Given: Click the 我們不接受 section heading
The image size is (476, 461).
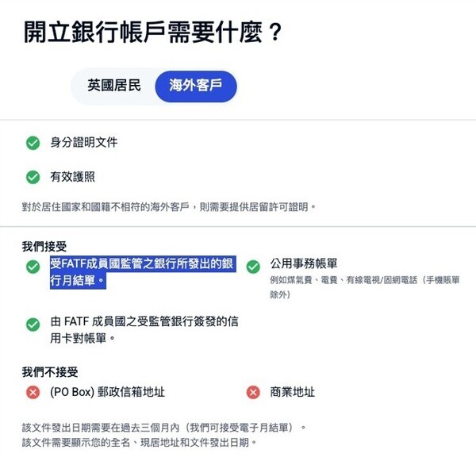Looking at the screenshot, I should [x=50, y=371].
